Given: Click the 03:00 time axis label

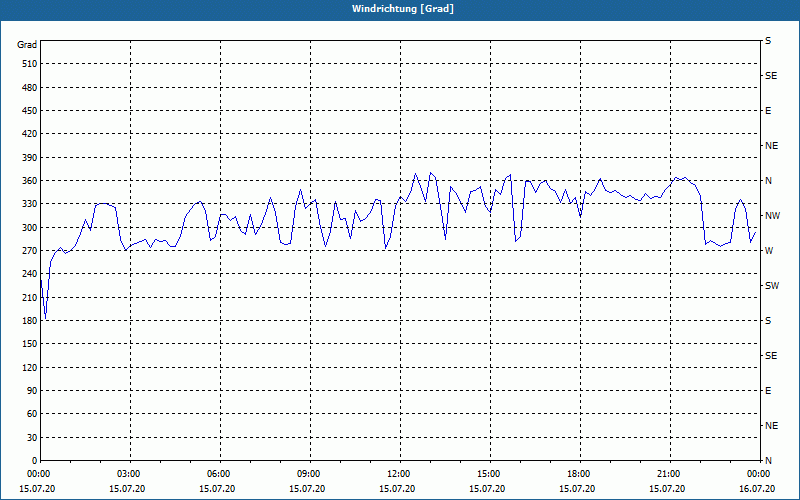Looking at the screenshot, I should tap(131, 473).
